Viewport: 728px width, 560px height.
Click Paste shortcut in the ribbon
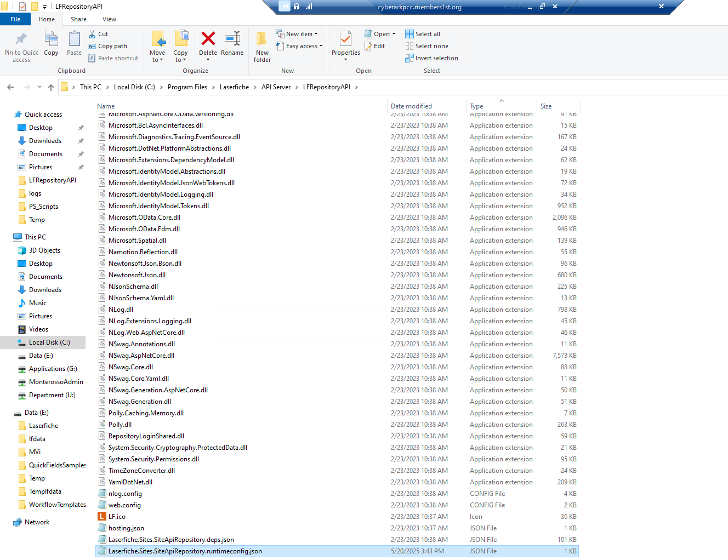tap(113, 58)
